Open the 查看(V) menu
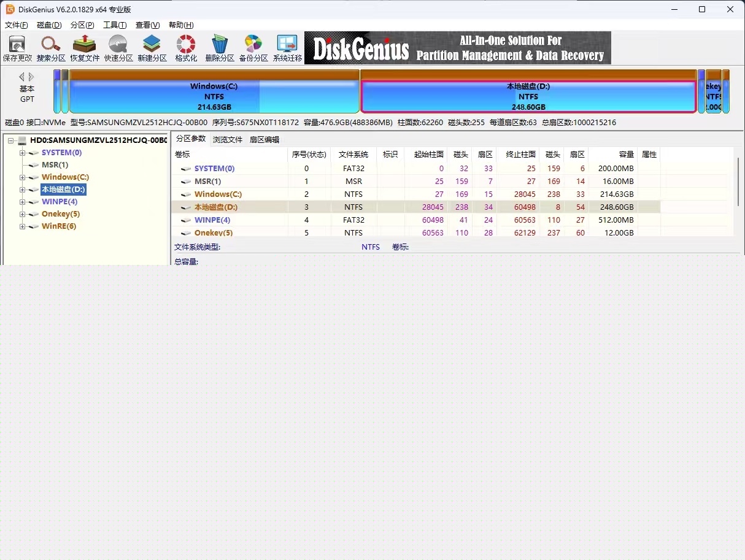Viewport: 745px width, 560px height. pyautogui.click(x=148, y=25)
